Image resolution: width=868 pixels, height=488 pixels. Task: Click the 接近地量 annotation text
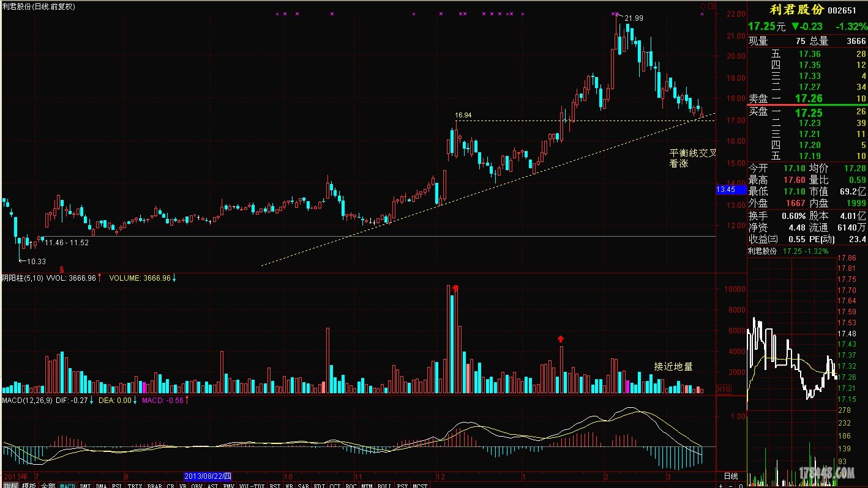673,366
